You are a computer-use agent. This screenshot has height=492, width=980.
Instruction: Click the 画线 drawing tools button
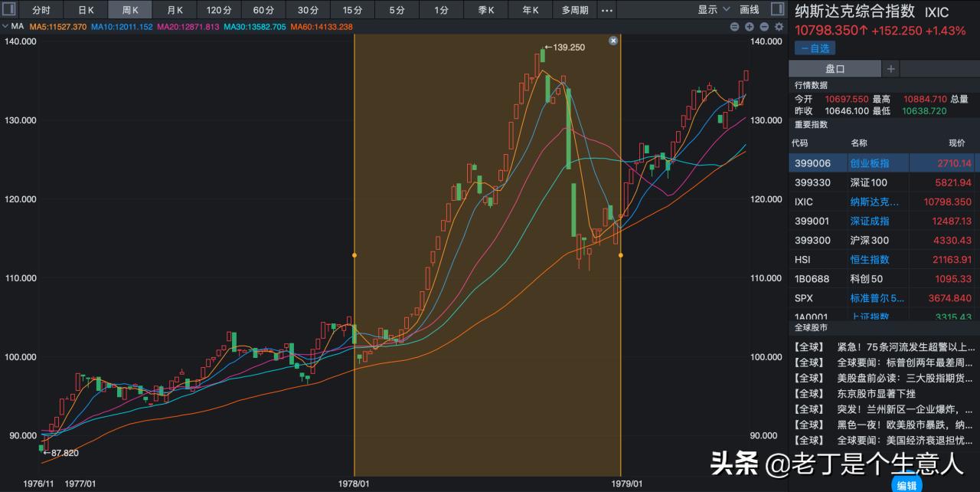tap(750, 10)
